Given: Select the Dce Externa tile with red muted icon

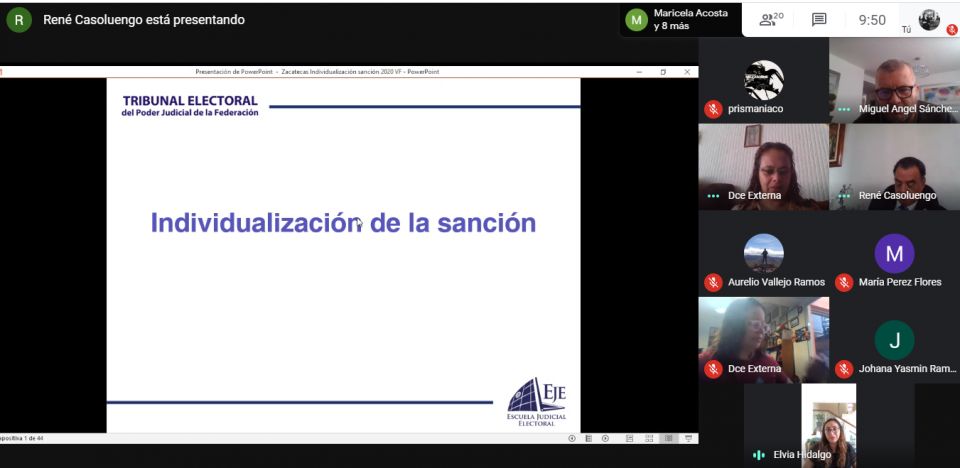Looking at the screenshot, I should click(763, 340).
